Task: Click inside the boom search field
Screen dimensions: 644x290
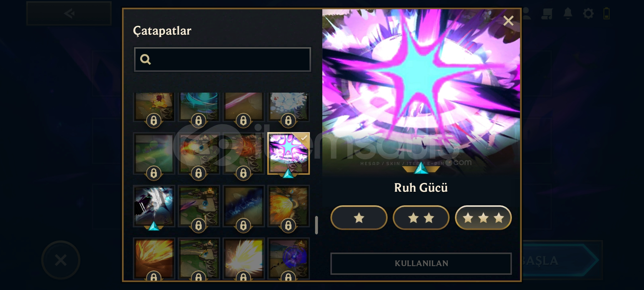Action: 222,59
